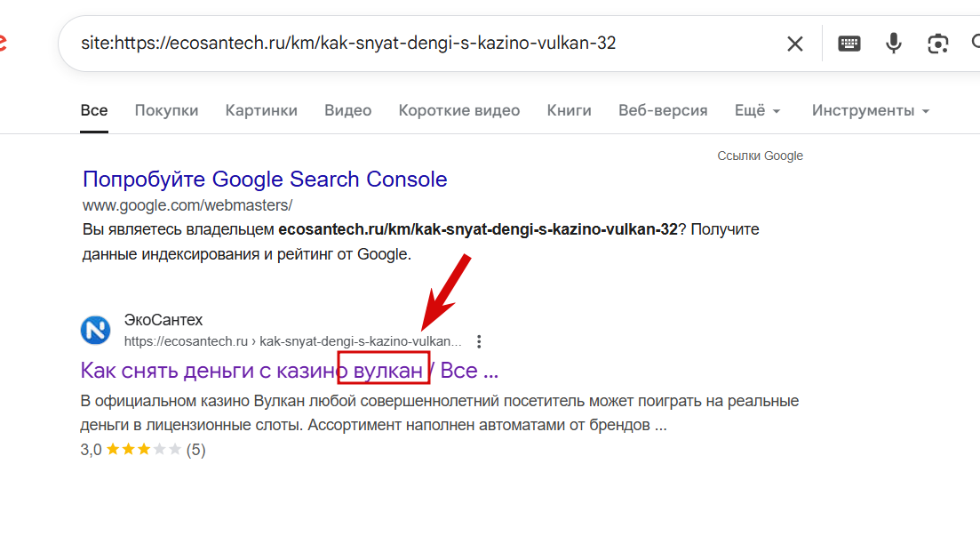Click the ecosantech.ru breadcrumb URL
The height and width of the screenshot is (552, 980).
click(x=292, y=341)
